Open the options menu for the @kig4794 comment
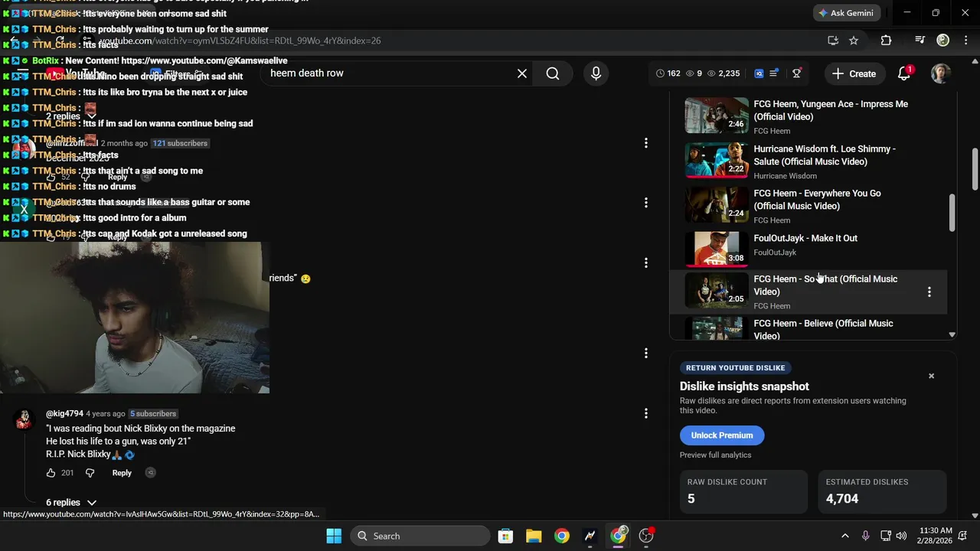Viewport: 980px width, 551px height. tap(646, 413)
